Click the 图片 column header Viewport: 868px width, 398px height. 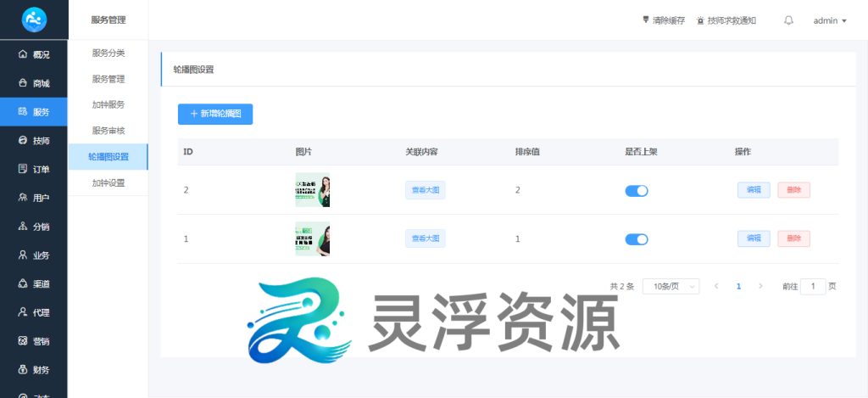tap(304, 152)
